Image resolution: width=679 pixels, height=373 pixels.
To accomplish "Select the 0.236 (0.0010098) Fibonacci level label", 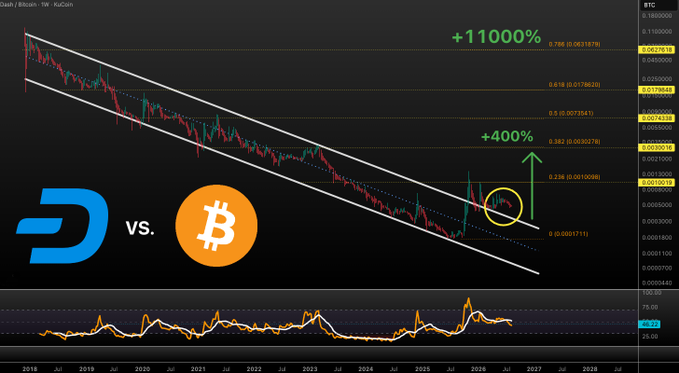I will click(x=574, y=177).
